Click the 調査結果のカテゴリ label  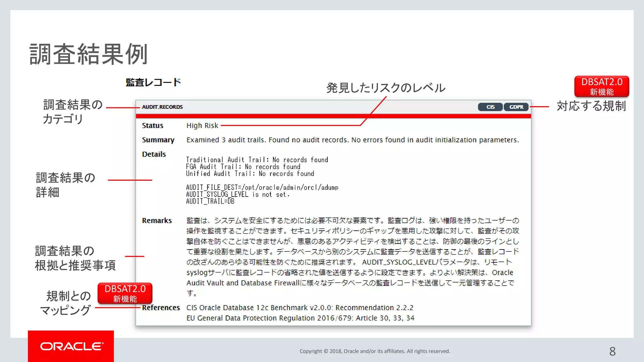click(73, 112)
